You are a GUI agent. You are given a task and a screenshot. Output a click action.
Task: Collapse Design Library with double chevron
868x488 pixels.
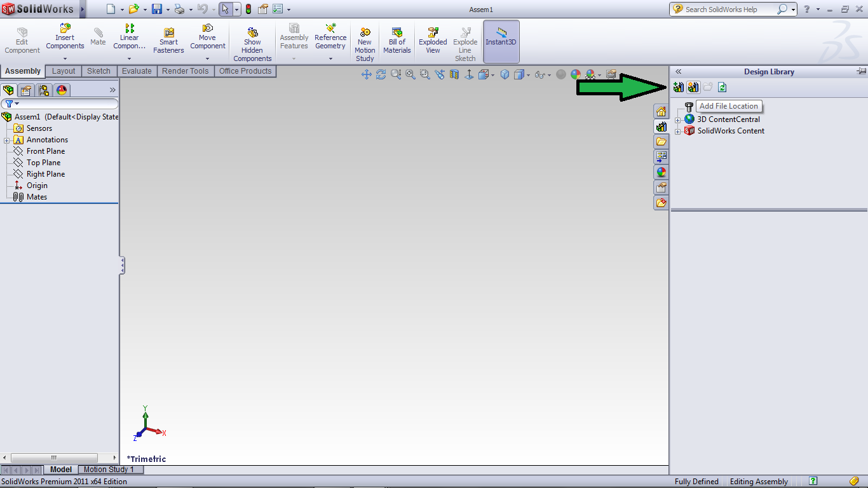pos(678,72)
